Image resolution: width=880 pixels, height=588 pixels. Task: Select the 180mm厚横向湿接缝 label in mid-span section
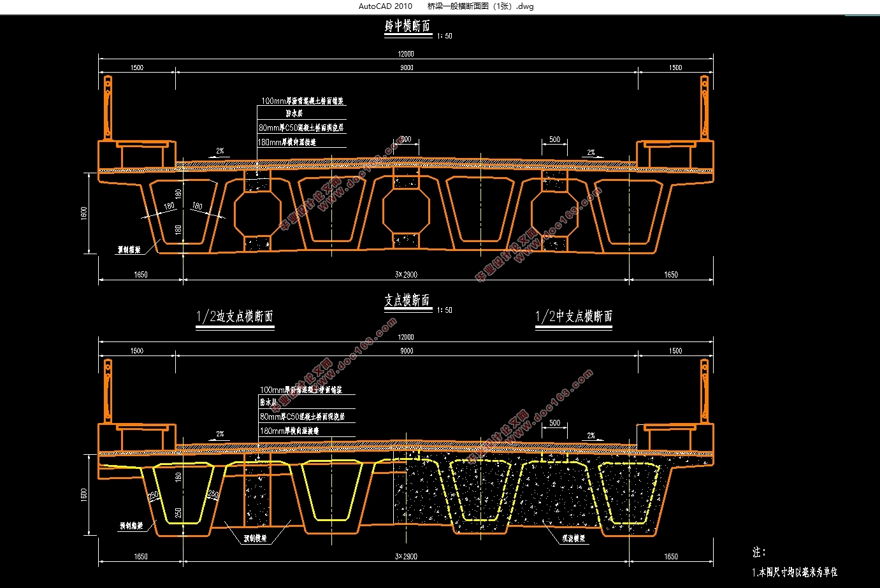287,142
